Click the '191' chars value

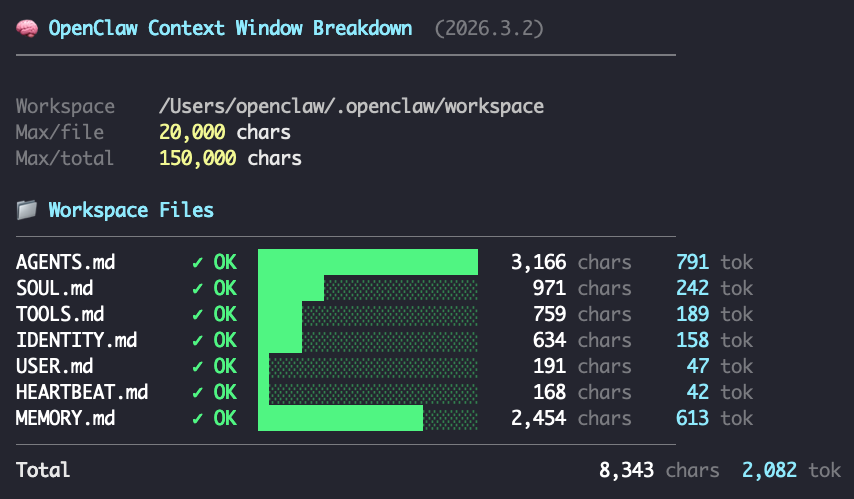[x=550, y=366]
